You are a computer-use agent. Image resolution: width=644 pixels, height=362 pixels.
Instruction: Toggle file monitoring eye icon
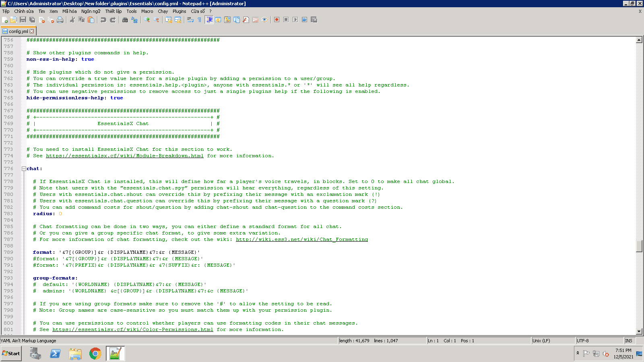264,20
